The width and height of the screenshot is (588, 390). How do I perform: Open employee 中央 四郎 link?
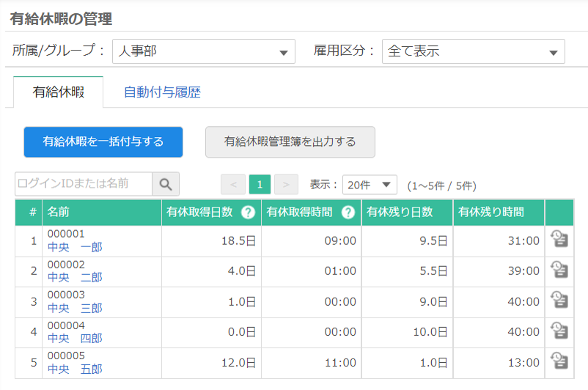point(75,338)
